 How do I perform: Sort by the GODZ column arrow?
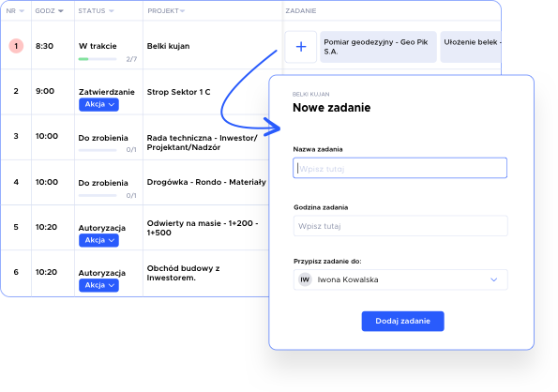click(x=61, y=11)
